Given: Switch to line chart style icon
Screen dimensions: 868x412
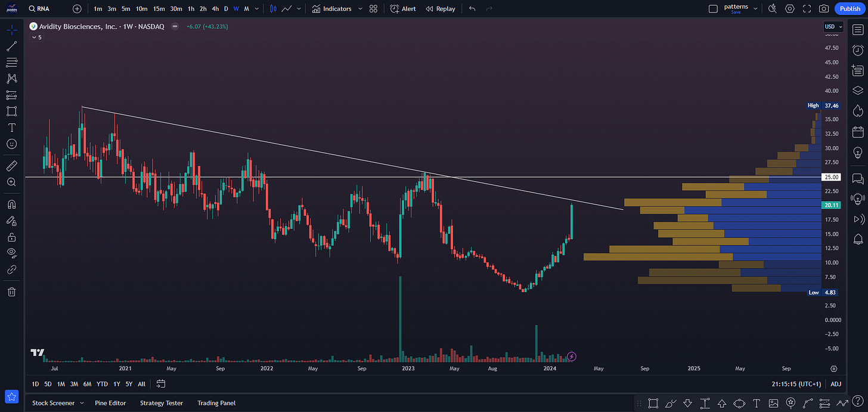Looking at the screenshot, I should tap(287, 9).
